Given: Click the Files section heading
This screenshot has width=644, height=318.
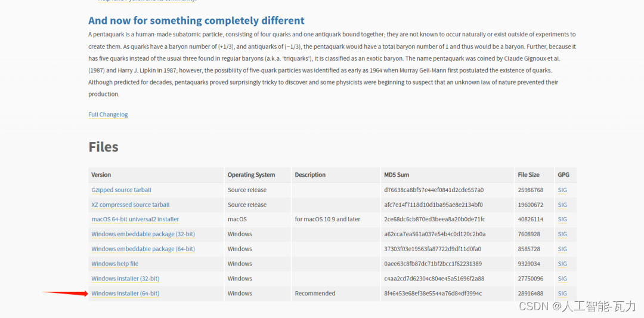Looking at the screenshot, I should tap(104, 147).
